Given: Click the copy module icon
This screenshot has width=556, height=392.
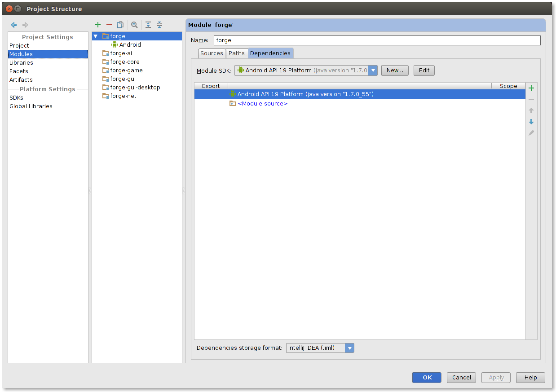Looking at the screenshot, I should coord(120,25).
